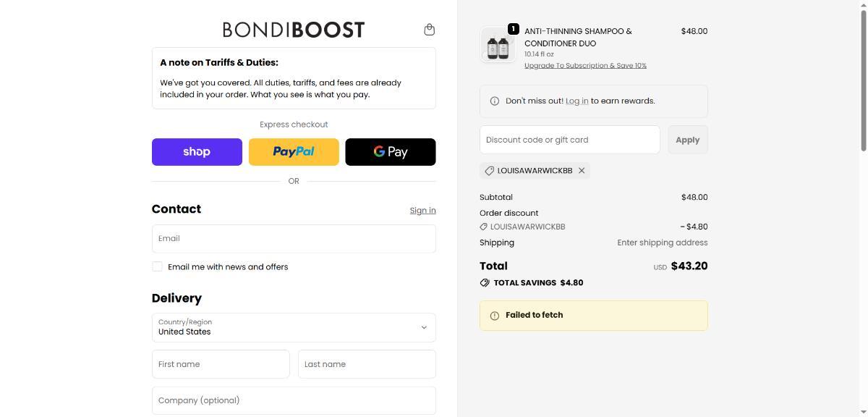The image size is (868, 417).
Task: Apply the discount code
Action: [687, 140]
